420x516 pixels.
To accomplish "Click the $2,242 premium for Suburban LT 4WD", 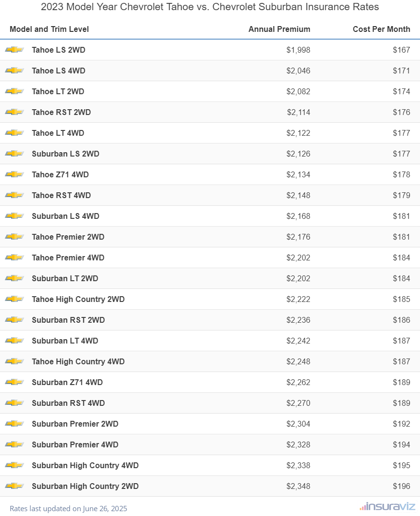I will [298, 341].
